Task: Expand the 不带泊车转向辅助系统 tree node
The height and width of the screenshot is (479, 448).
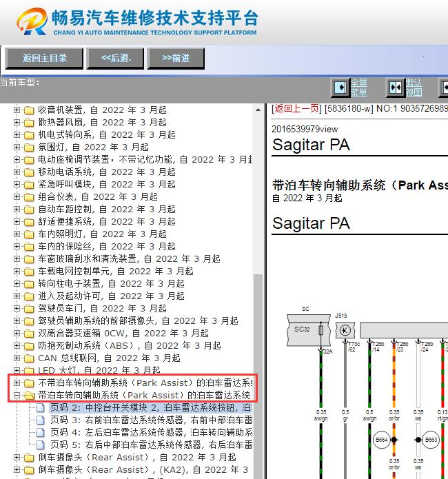Action: [x=17, y=383]
